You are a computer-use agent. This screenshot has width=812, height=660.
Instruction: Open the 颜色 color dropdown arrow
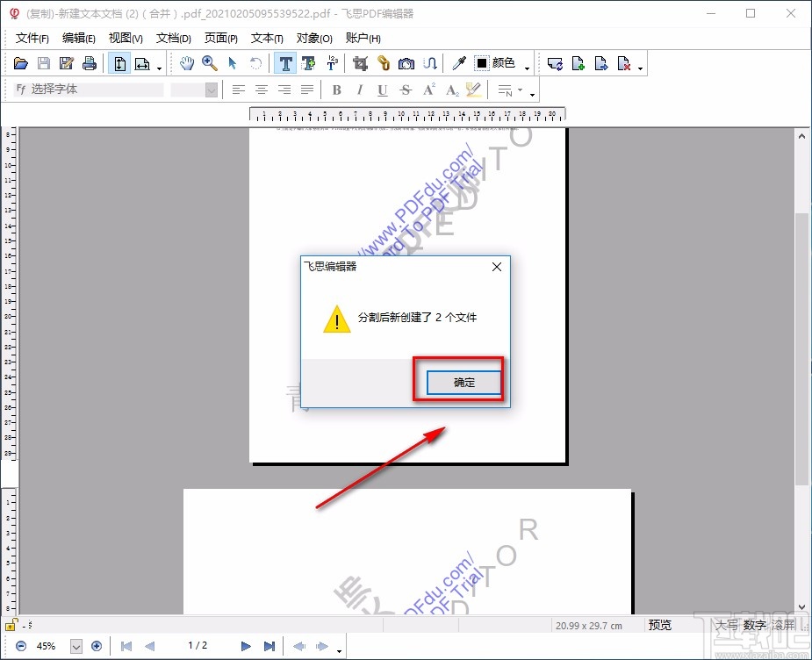[528, 68]
